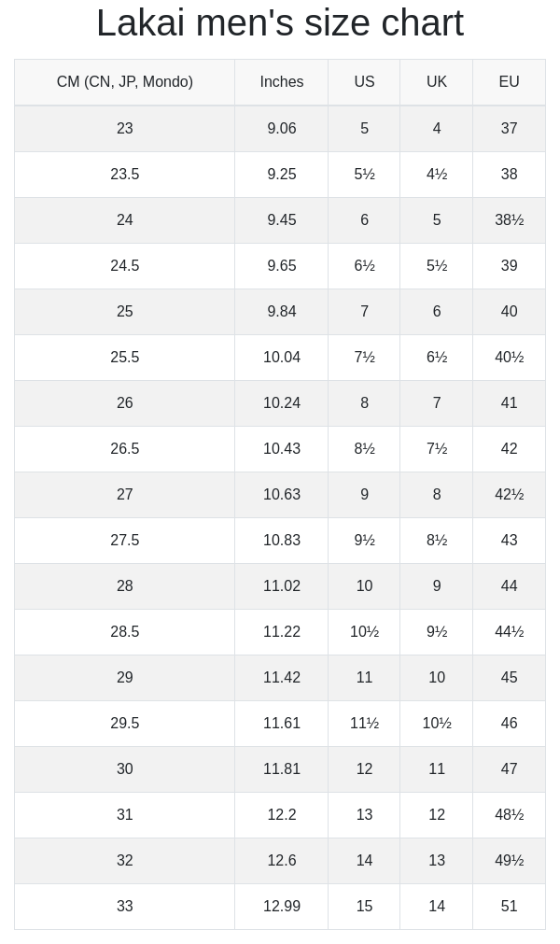Viewport: 560px width, 944px height.
Task: Select the EU 51 cell
Action: point(509,907)
